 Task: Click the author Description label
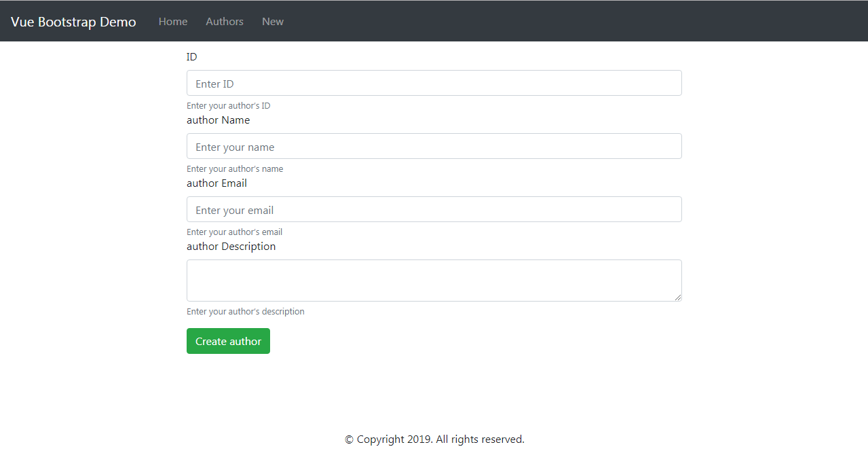pyautogui.click(x=231, y=247)
